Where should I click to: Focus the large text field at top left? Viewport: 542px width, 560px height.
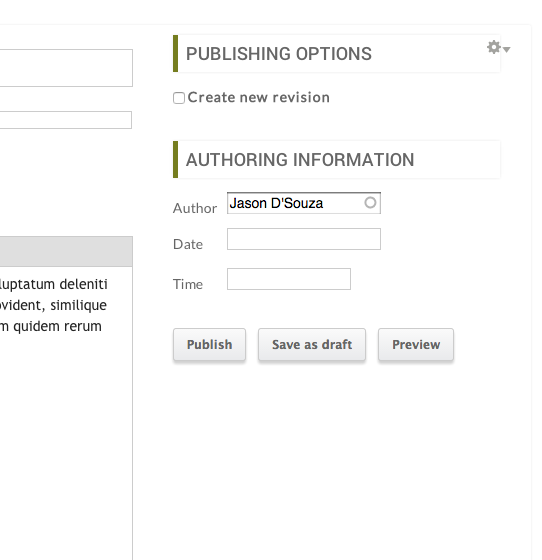pyautogui.click(x=66, y=68)
